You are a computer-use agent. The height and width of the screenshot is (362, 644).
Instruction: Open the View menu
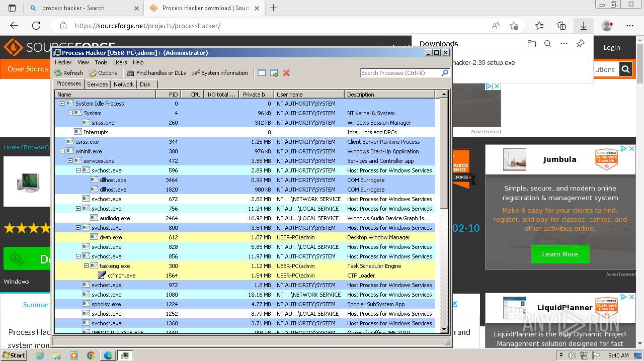[x=83, y=62]
